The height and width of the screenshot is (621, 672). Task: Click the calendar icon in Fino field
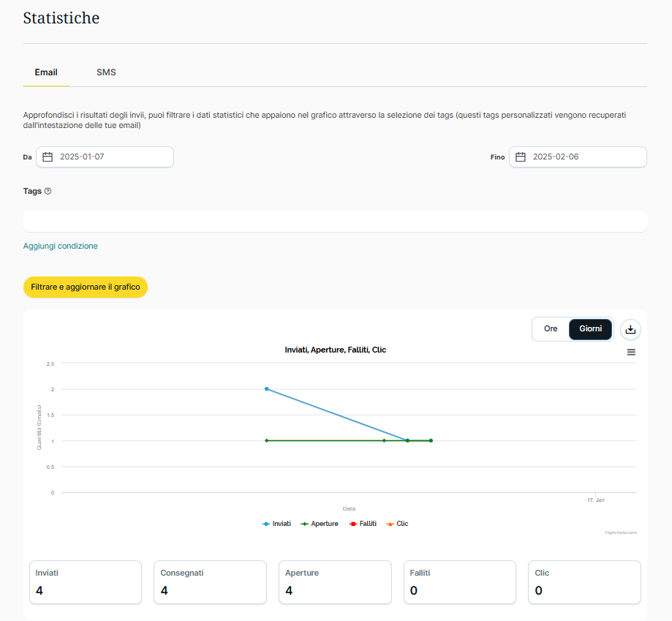(521, 157)
